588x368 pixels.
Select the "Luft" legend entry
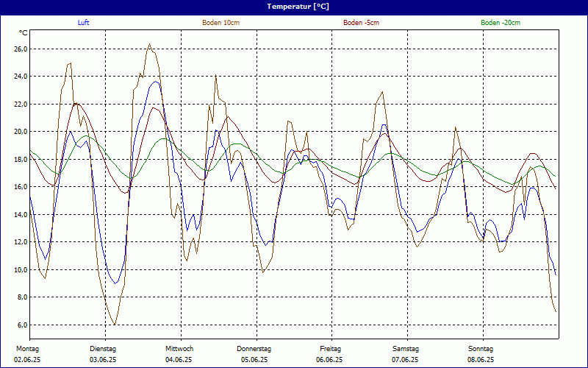[85, 23]
